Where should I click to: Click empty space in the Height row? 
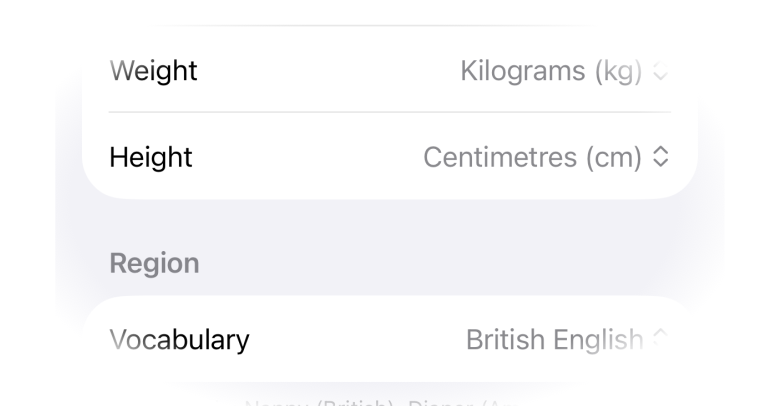[300, 157]
